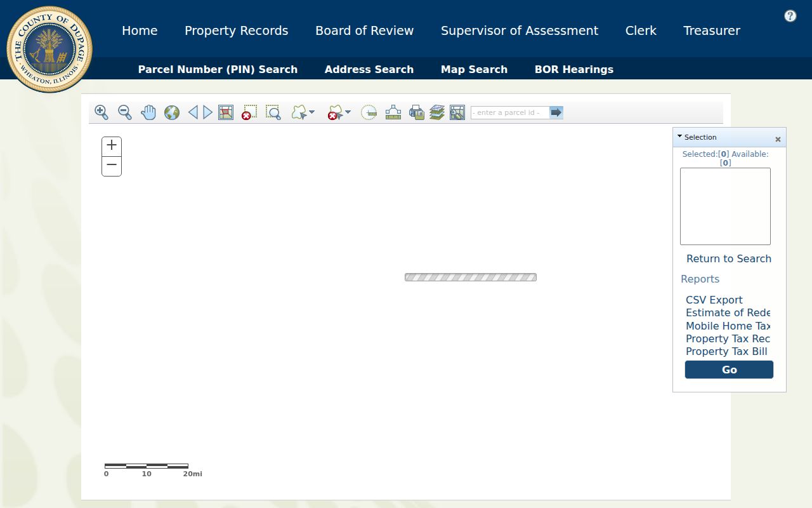Open deselect tool dropdown arrow
This screenshot has width=812, height=508.
click(x=348, y=112)
